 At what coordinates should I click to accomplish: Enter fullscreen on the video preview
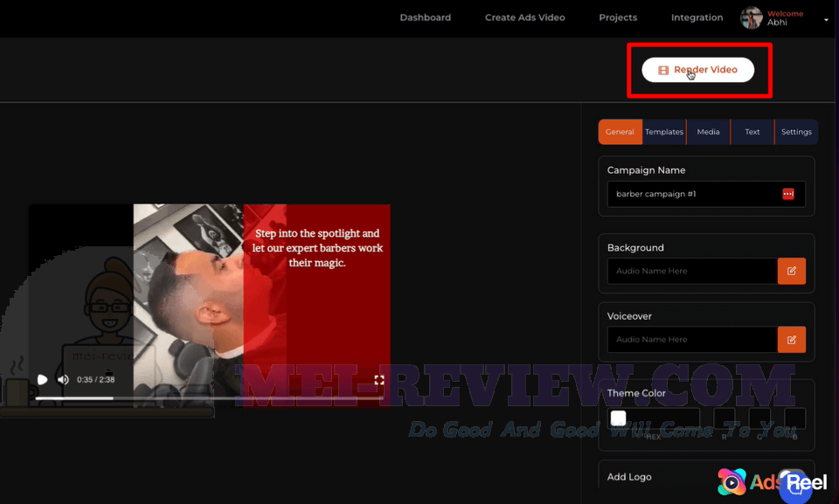(x=379, y=379)
